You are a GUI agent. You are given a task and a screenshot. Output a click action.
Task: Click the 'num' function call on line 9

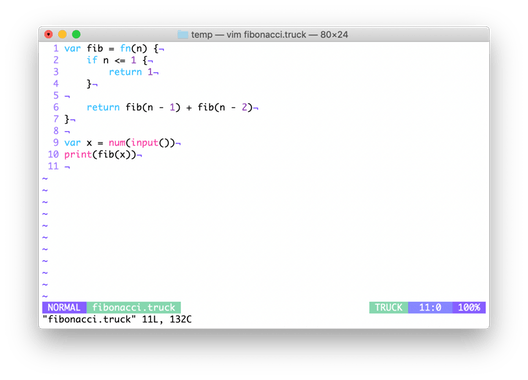click(x=117, y=143)
